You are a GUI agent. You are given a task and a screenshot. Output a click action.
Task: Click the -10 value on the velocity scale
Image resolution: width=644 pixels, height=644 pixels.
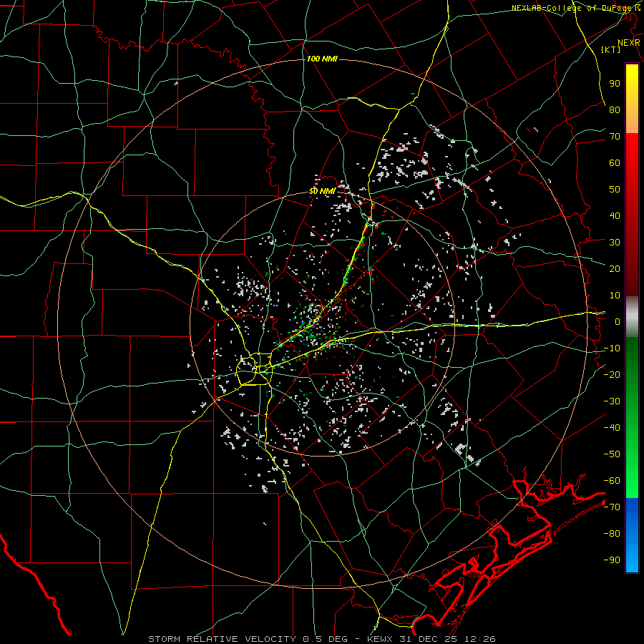click(612, 348)
